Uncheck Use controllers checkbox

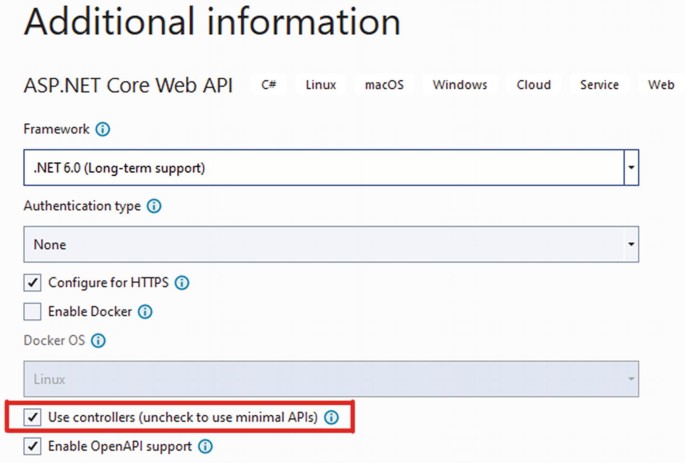click(32, 418)
